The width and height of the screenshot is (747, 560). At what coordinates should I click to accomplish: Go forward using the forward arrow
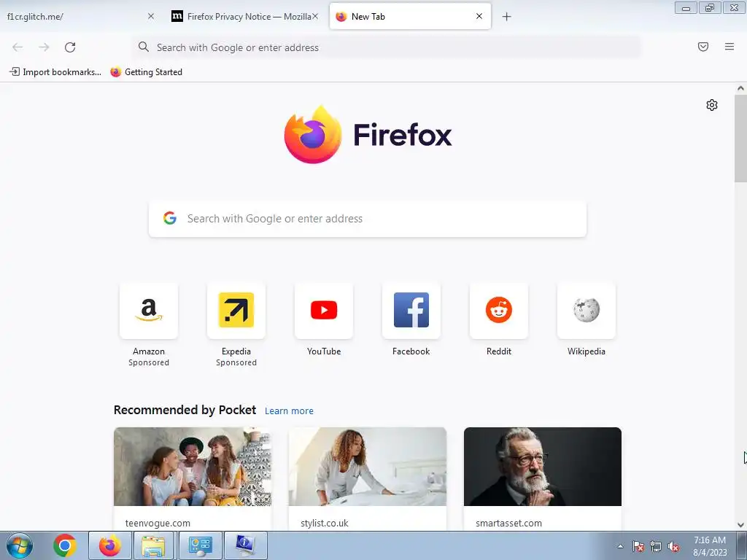[x=44, y=47]
